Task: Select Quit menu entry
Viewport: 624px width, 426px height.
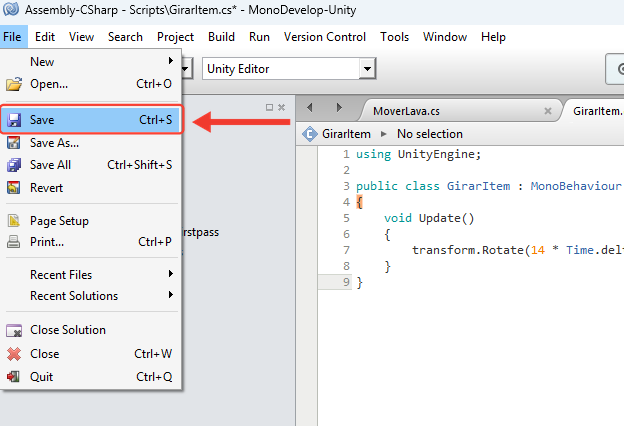Action: click(91, 376)
